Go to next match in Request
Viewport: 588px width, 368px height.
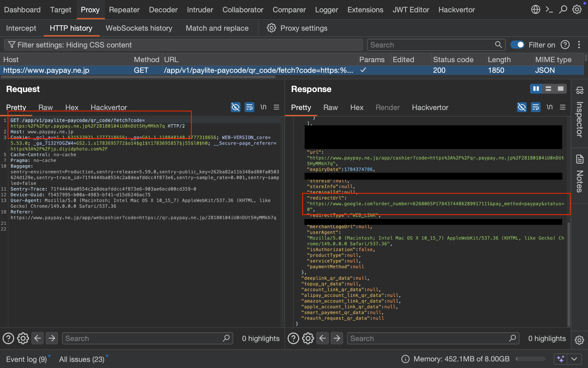pos(52,338)
